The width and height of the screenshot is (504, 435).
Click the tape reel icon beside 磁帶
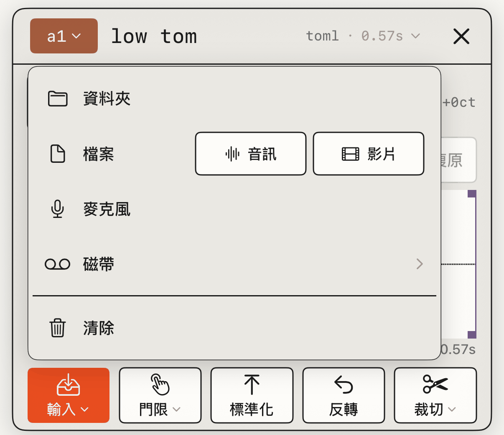tap(57, 264)
